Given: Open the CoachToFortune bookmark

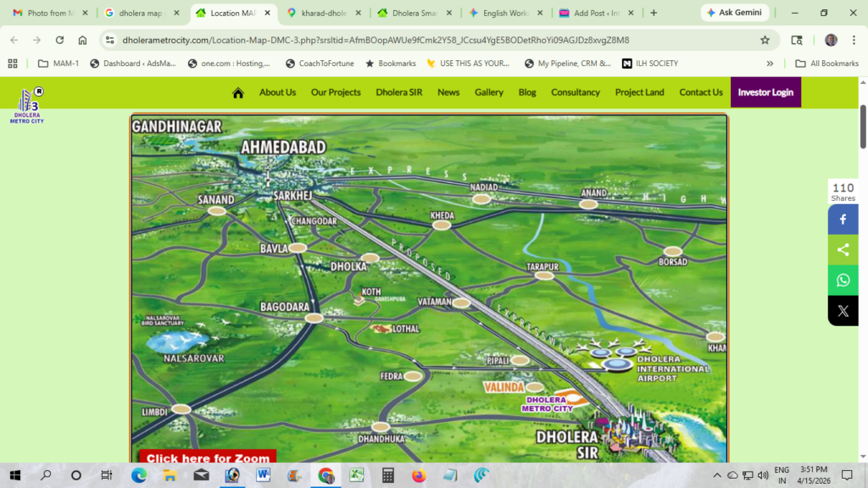Looking at the screenshot, I should click(x=320, y=64).
